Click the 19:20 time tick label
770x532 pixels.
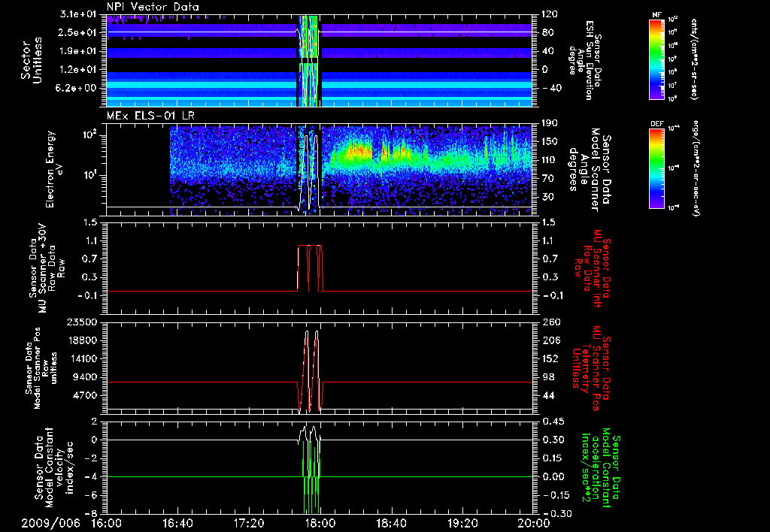click(x=462, y=523)
